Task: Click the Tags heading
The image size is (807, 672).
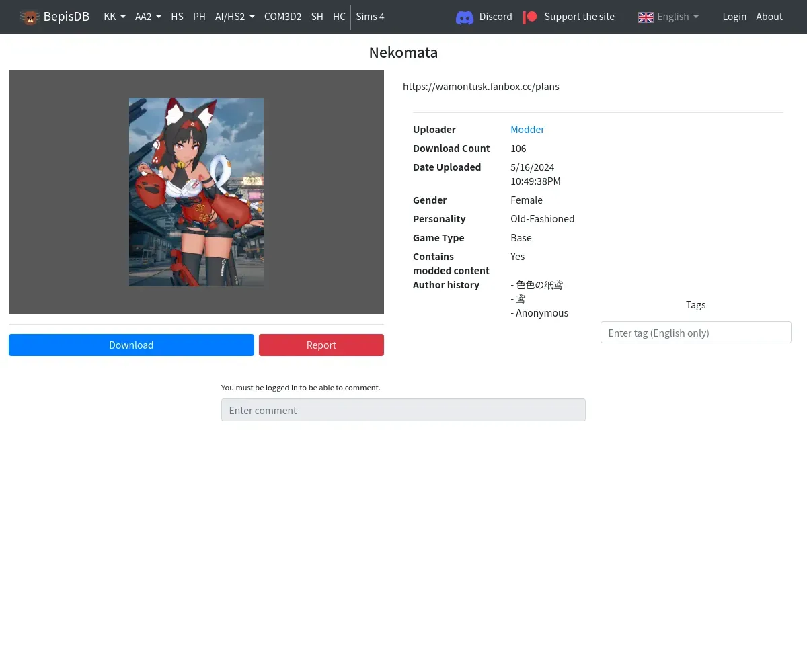Action: pyautogui.click(x=695, y=305)
